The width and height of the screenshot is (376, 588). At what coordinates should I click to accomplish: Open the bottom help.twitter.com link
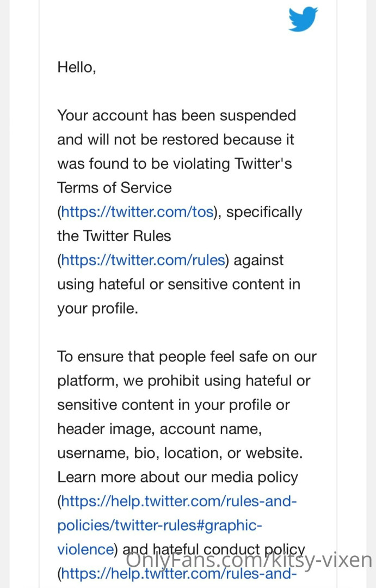[179, 574]
